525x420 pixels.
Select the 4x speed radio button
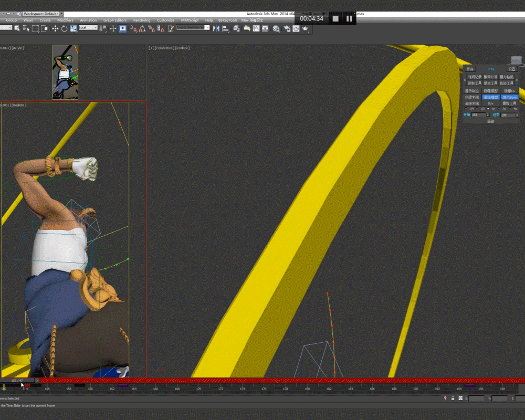(x=510, y=109)
